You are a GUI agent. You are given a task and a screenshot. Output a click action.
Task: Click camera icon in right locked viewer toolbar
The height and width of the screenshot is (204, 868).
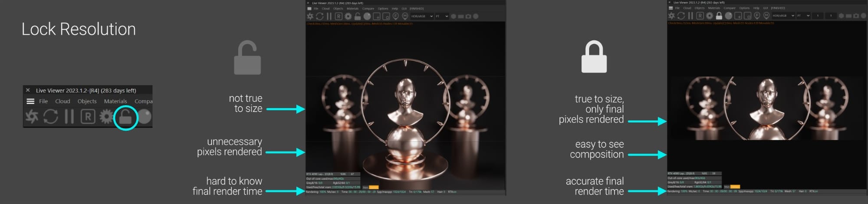pyautogui.click(x=856, y=16)
